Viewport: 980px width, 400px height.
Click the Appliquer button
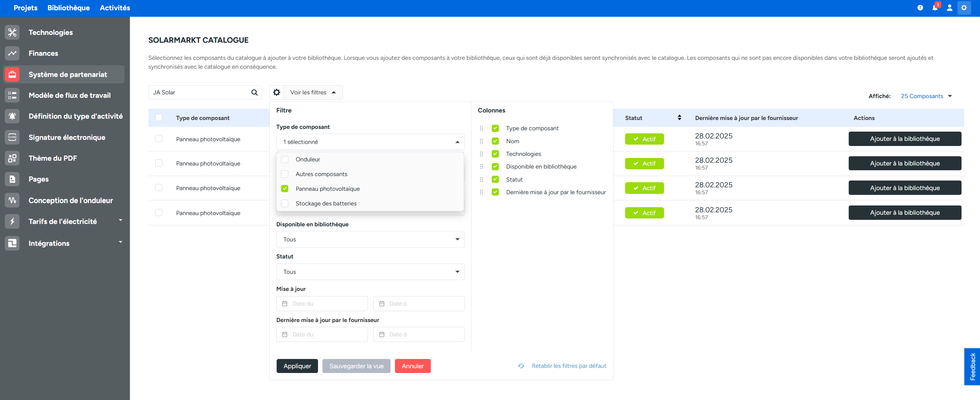coord(297,366)
